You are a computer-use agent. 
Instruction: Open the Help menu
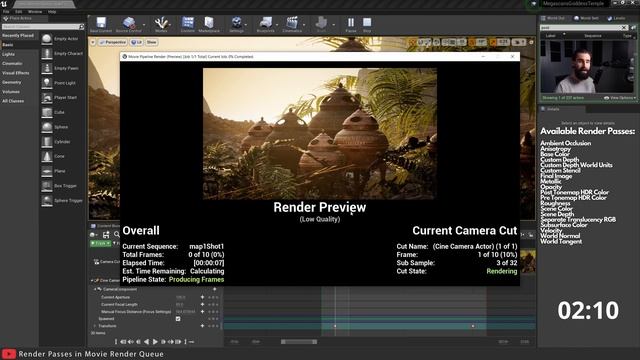52,12
